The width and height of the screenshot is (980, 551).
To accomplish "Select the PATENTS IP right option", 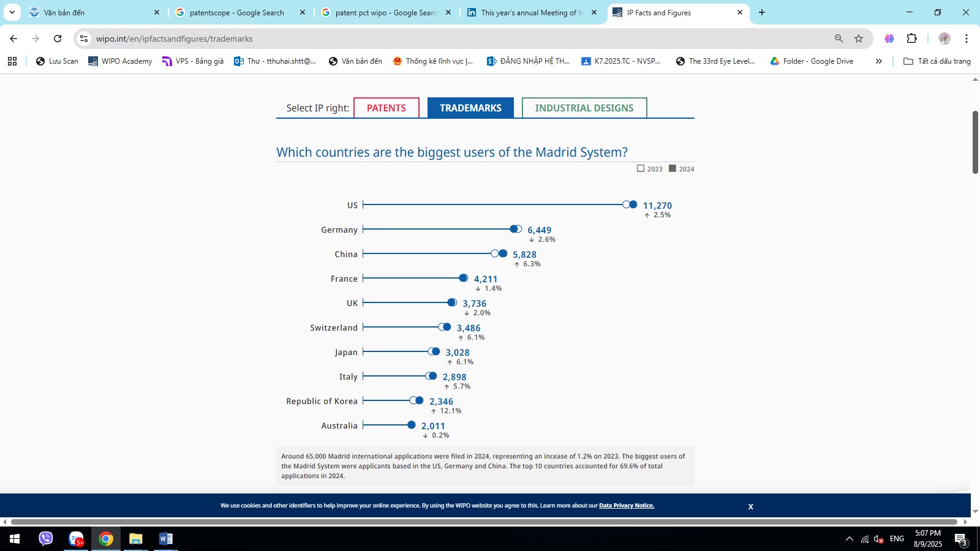I will pos(386,108).
